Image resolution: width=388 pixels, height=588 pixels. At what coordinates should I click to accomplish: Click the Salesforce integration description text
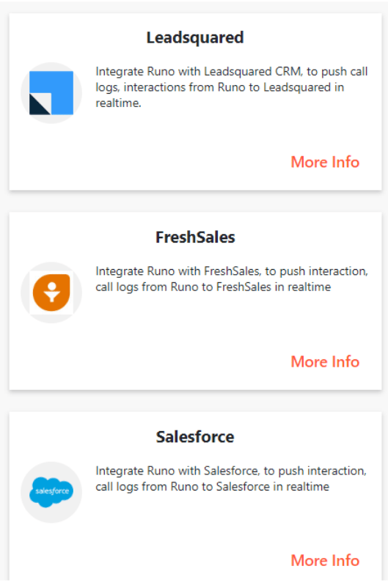[x=231, y=479]
